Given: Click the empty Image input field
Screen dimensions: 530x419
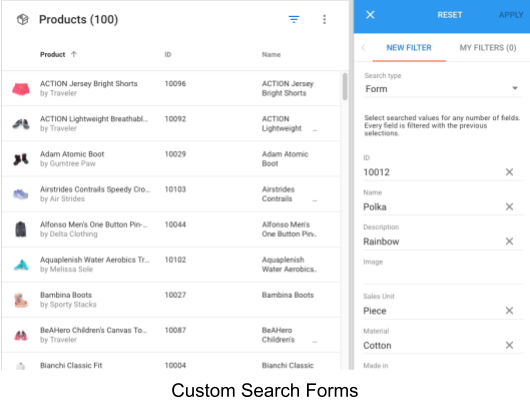Looking at the screenshot, I should tap(443, 276).
